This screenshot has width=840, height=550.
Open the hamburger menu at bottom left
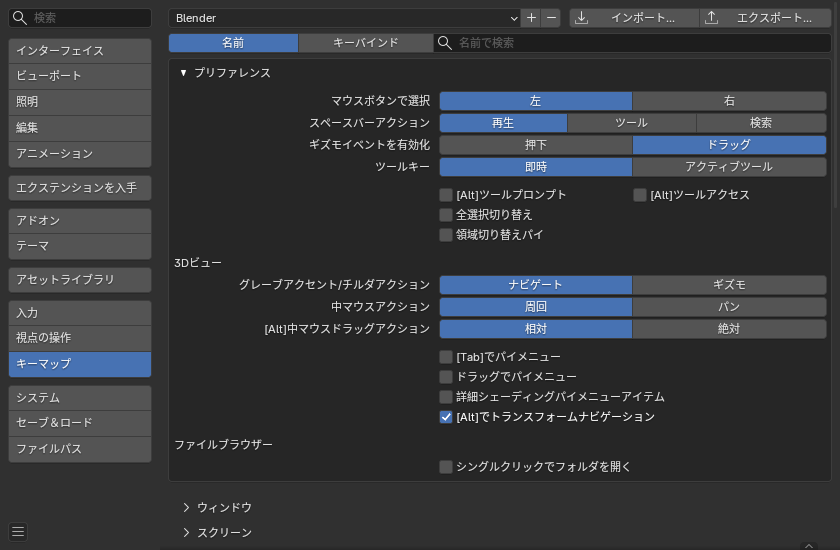point(18,531)
